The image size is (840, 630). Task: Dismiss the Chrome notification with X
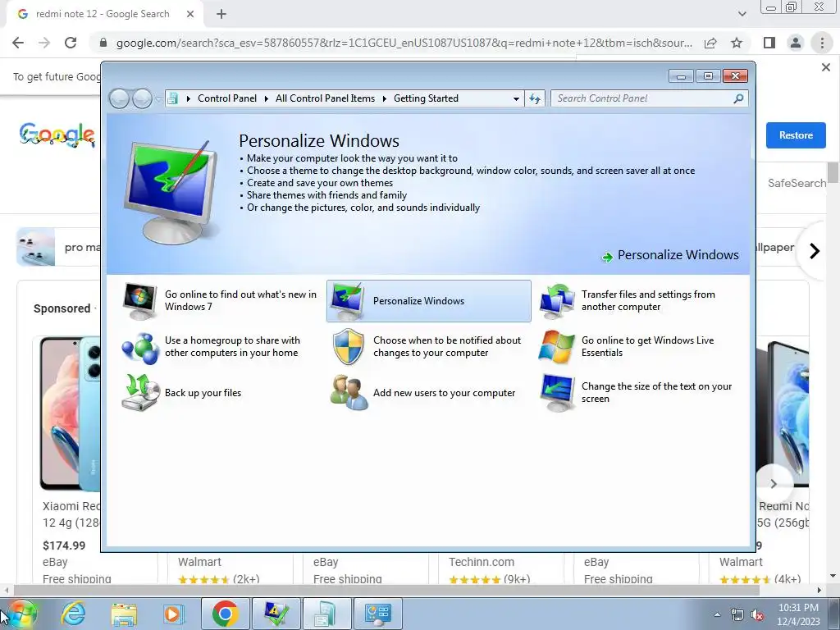825,67
